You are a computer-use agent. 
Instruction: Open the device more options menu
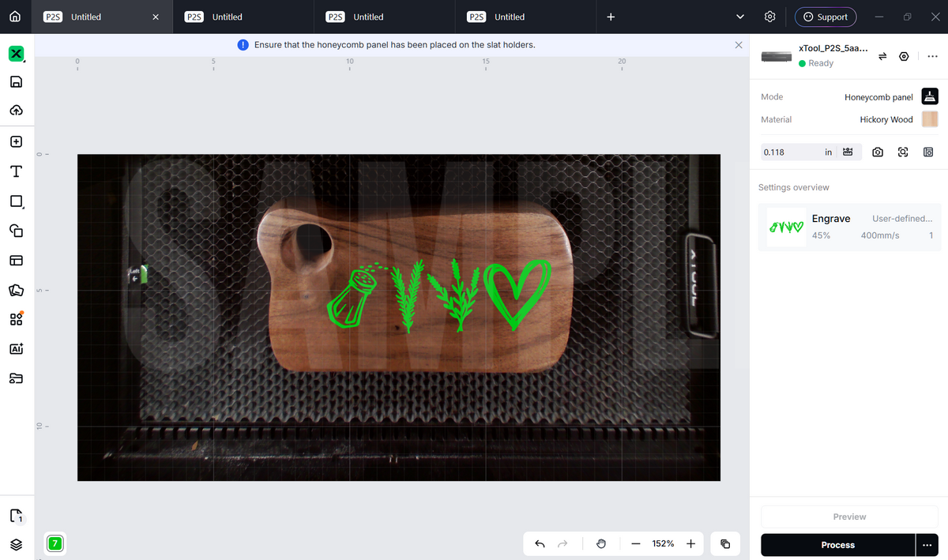click(932, 56)
